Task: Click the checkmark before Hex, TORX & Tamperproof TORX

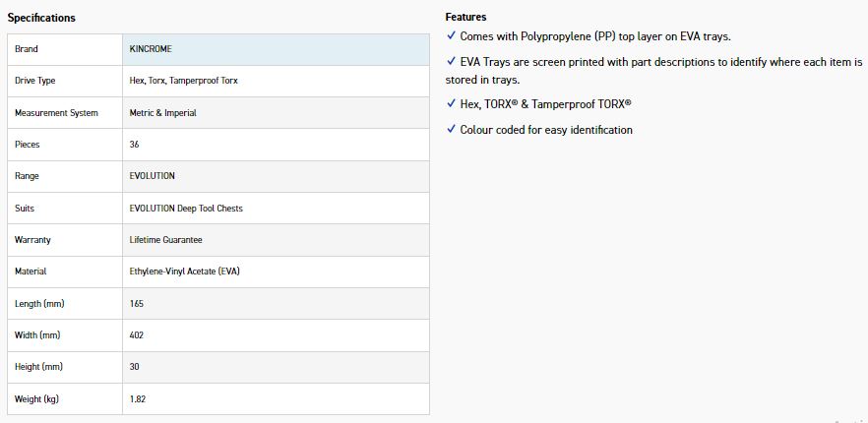Action: tap(452, 103)
